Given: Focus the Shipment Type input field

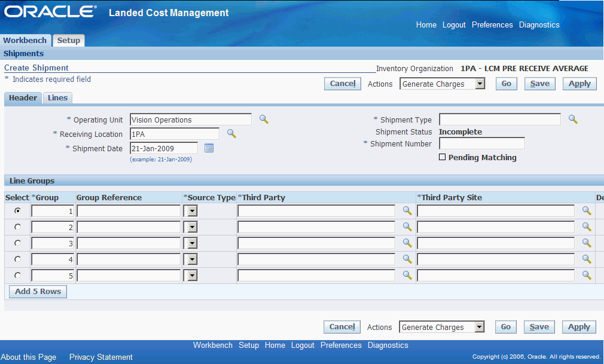Looking at the screenshot, I should click(x=500, y=120).
